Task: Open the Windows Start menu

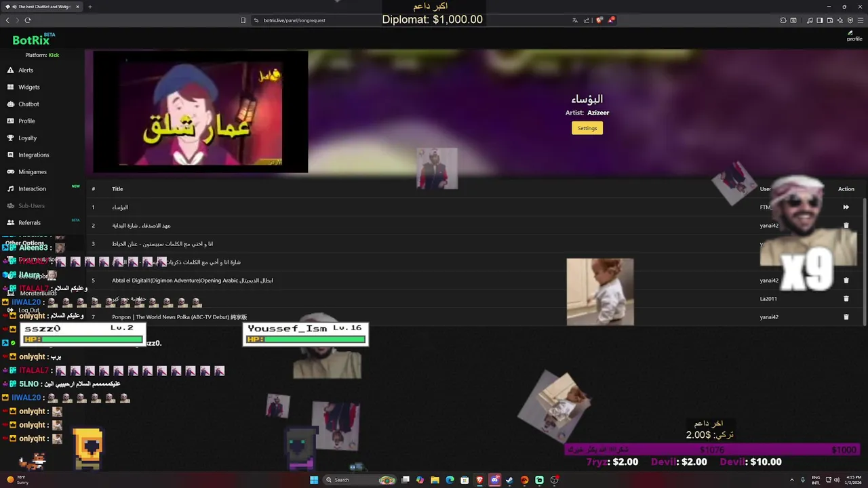Action: (314, 480)
